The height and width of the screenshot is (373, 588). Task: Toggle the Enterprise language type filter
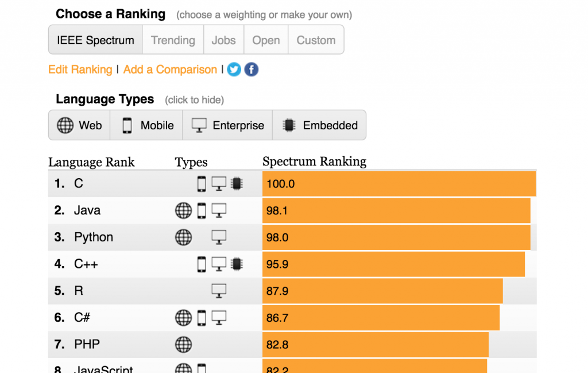(x=227, y=125)
